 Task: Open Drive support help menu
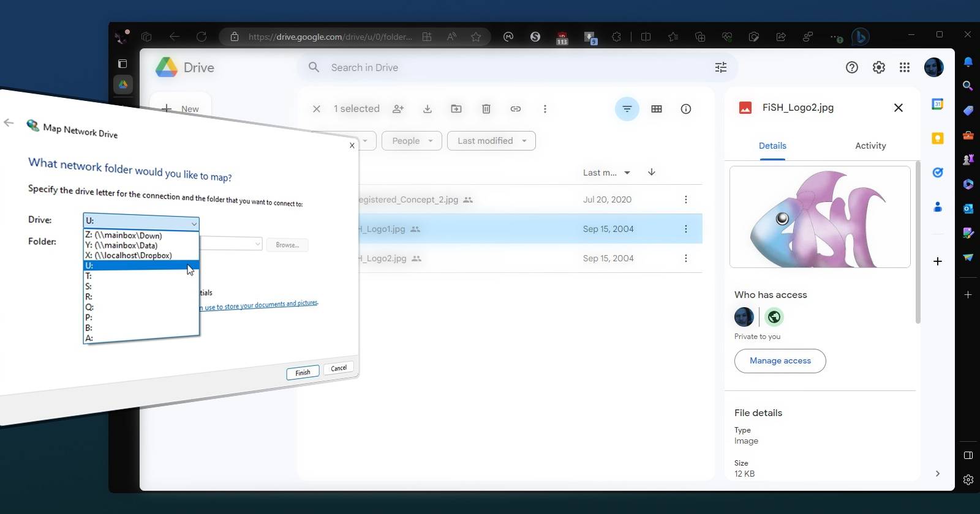click(852, 67)
